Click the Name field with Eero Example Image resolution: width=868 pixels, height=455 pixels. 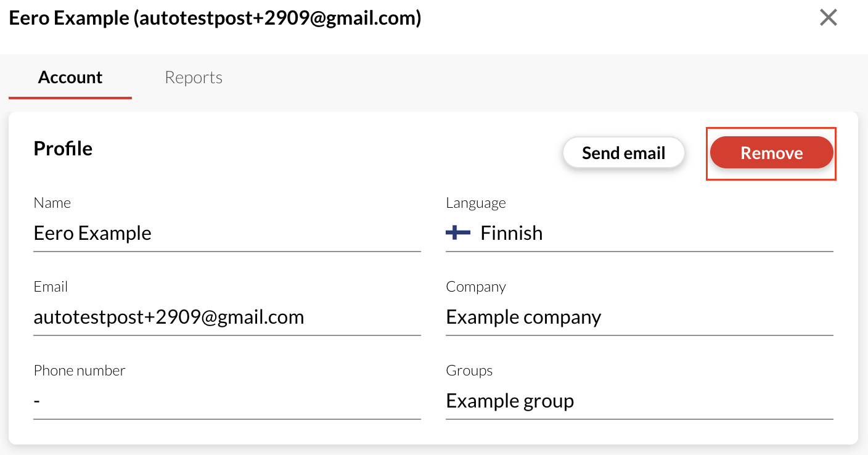pyautogui.click(x=227, y=233)
